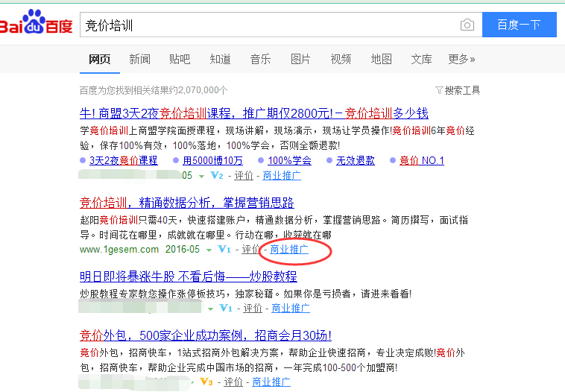Open sublink 3天2夜竞价课程
The width and height of the screenshot is (565, 392).
[124, 160]
